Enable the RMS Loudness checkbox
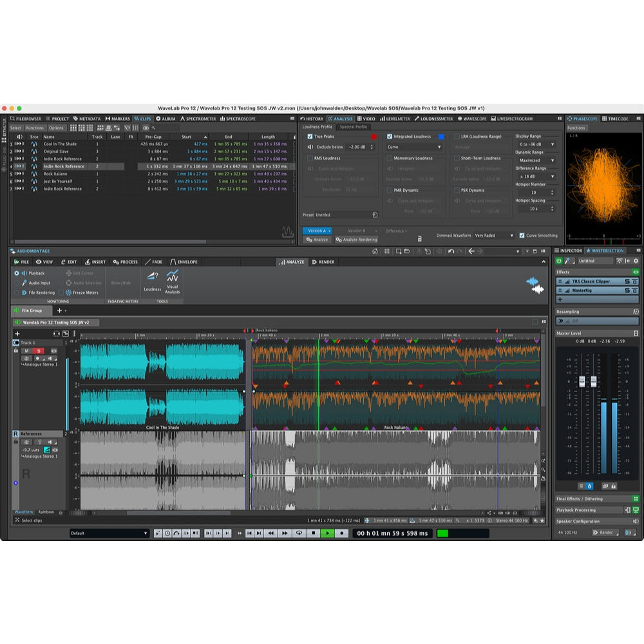Viewport: 644px width, 644px height. (308, 157)
